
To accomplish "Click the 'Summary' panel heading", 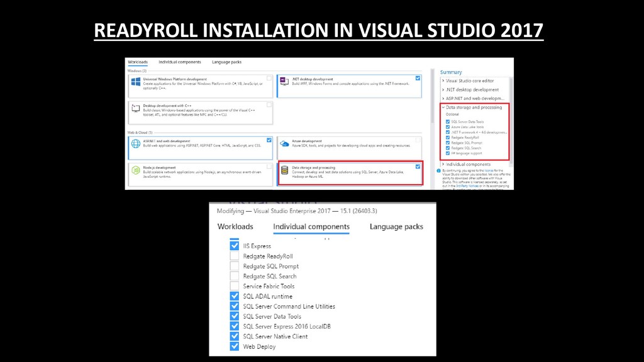I will coord(451,72).
